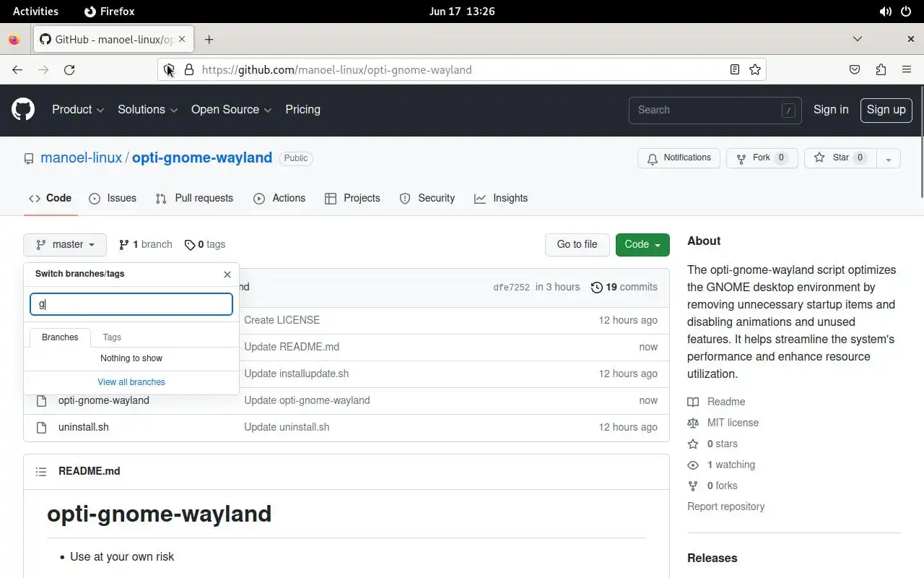Click the commits history clock icon
The image size is (924, 578).
coord(596,287)
